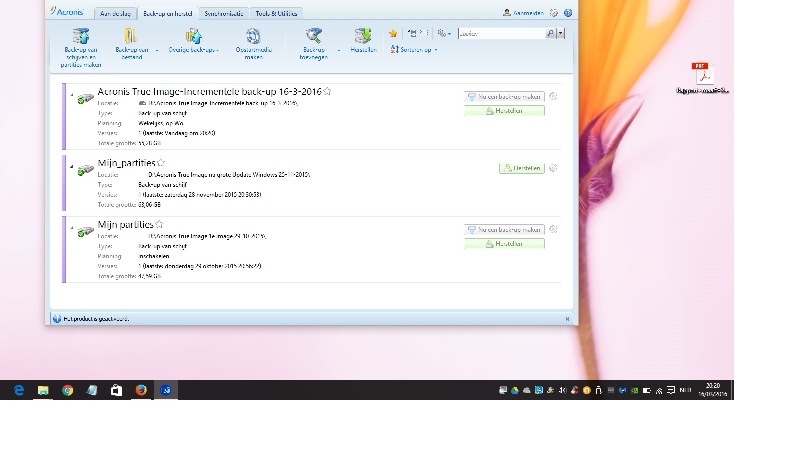Click the yellow favorites star in toolbar

(x=393, y=33)
